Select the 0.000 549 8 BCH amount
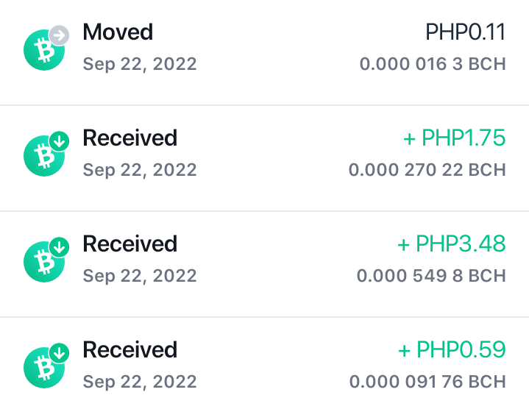Screen dimensions: 529x420 (431, 276)
